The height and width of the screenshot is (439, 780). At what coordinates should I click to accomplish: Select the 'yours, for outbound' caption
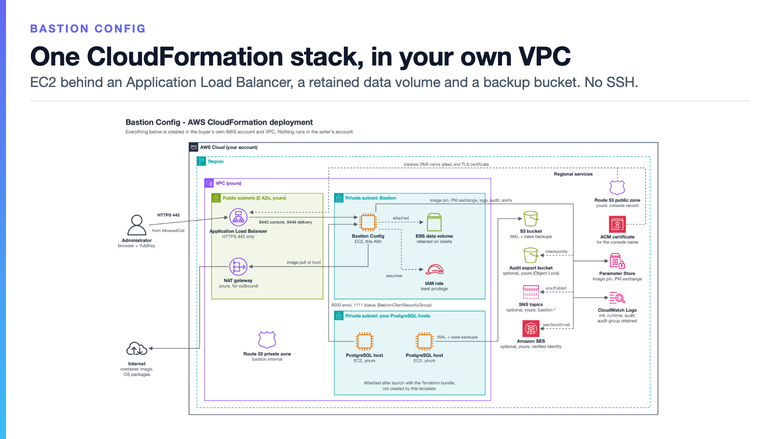coord(238,286)
